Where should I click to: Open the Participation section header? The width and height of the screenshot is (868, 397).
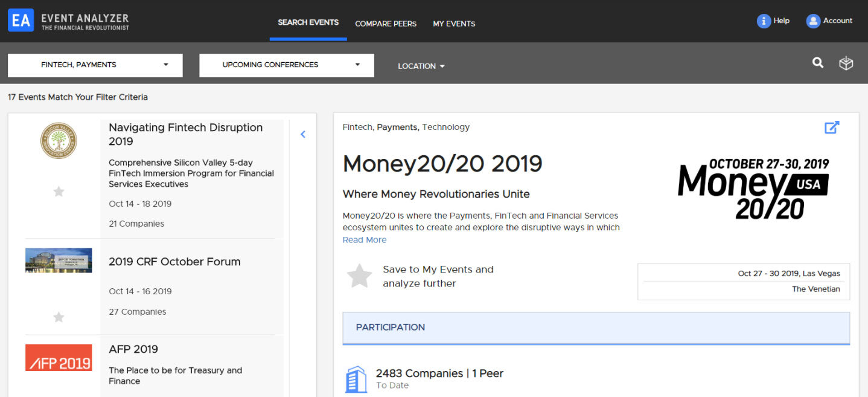point(596,328)
